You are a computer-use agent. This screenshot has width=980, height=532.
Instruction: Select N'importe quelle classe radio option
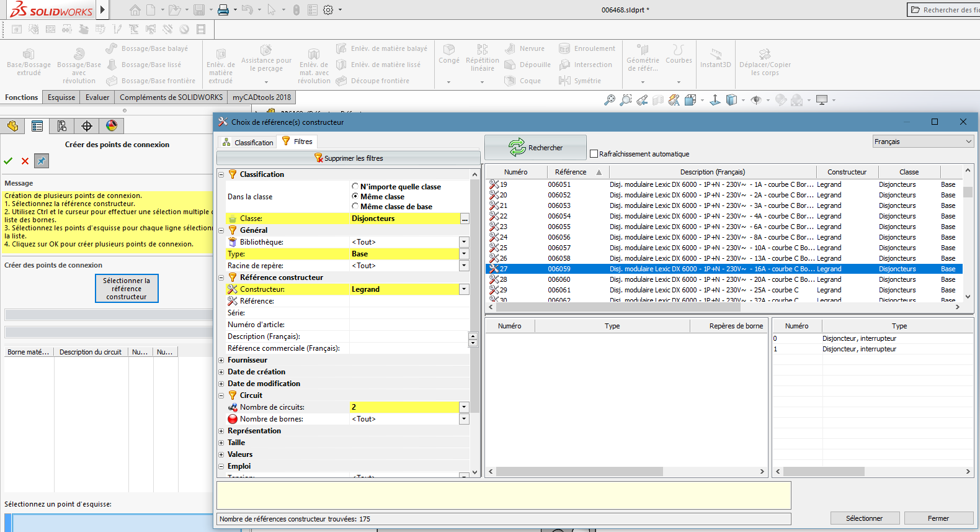(x=355, y=186)
